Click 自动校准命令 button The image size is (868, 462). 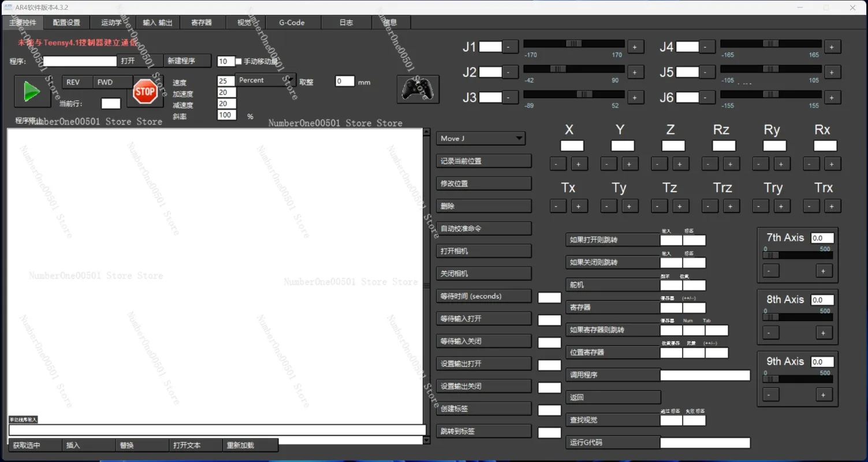(483, 229)
